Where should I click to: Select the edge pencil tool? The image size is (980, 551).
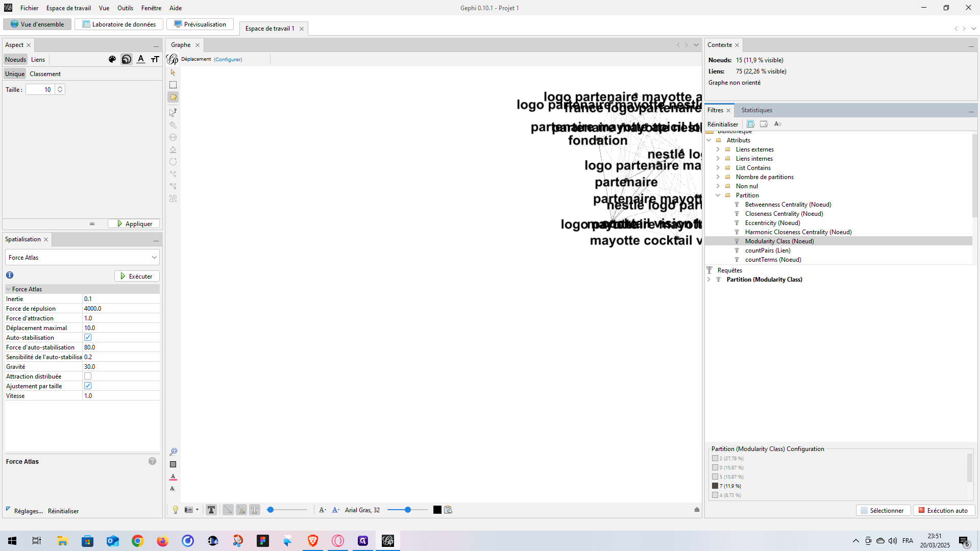pyautogui.click(x=173, y=174)
